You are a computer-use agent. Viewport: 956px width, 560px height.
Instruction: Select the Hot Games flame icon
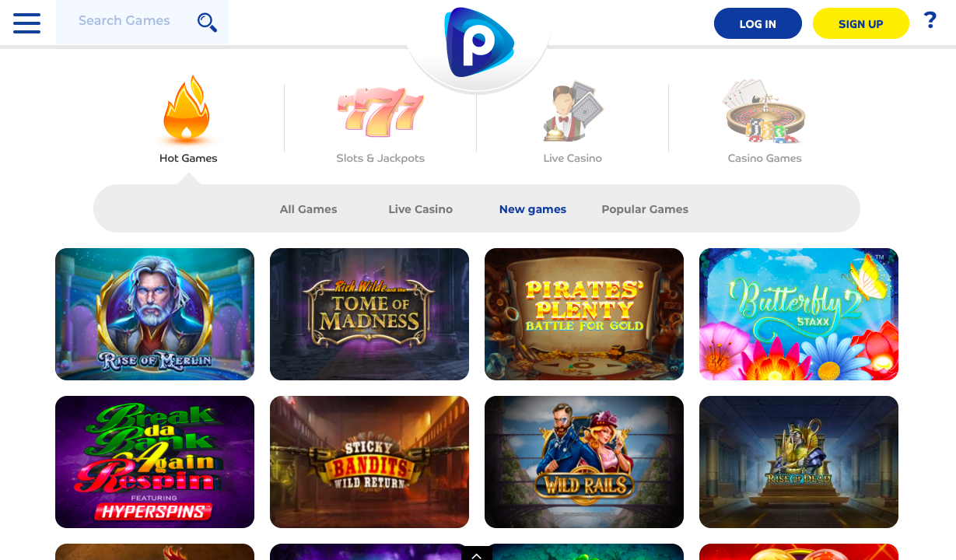(187, 110)
